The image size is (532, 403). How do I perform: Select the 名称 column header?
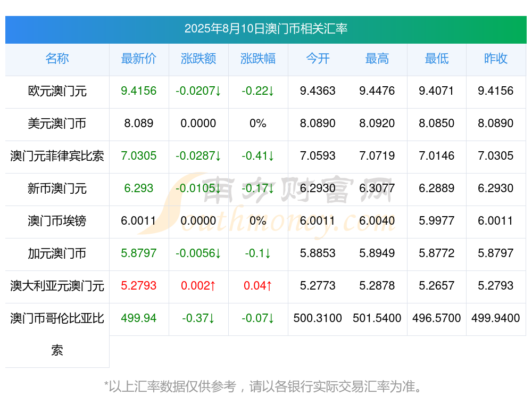57,59
